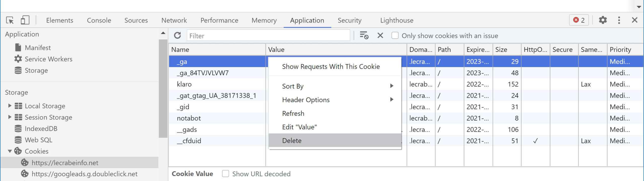Expand the Local Storage tree node
This screenshot has width=644, height=181.
(x=10, y=106)
